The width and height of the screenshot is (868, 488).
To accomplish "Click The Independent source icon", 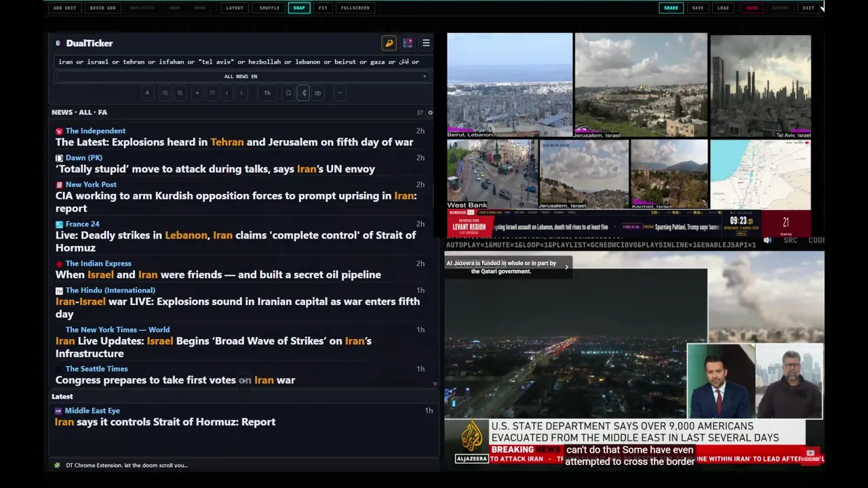I will (59, 131).
